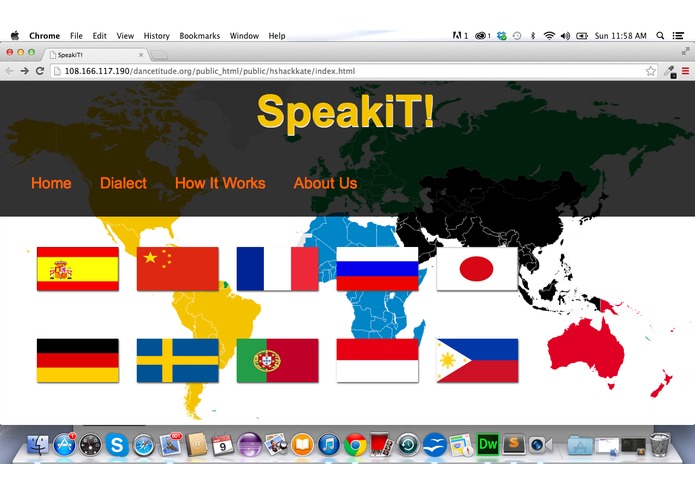
Task: Launch Skype from the dock
Action: 117,444
